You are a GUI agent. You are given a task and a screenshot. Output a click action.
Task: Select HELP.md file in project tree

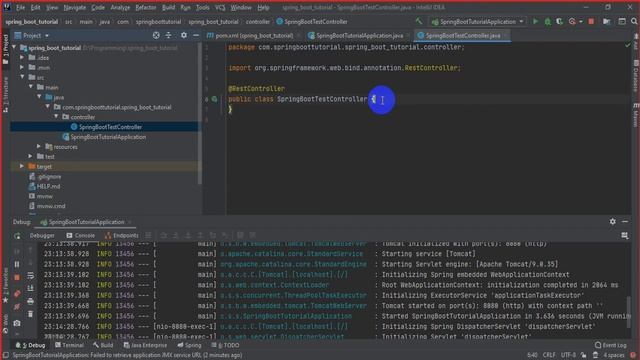coord(49,186)
